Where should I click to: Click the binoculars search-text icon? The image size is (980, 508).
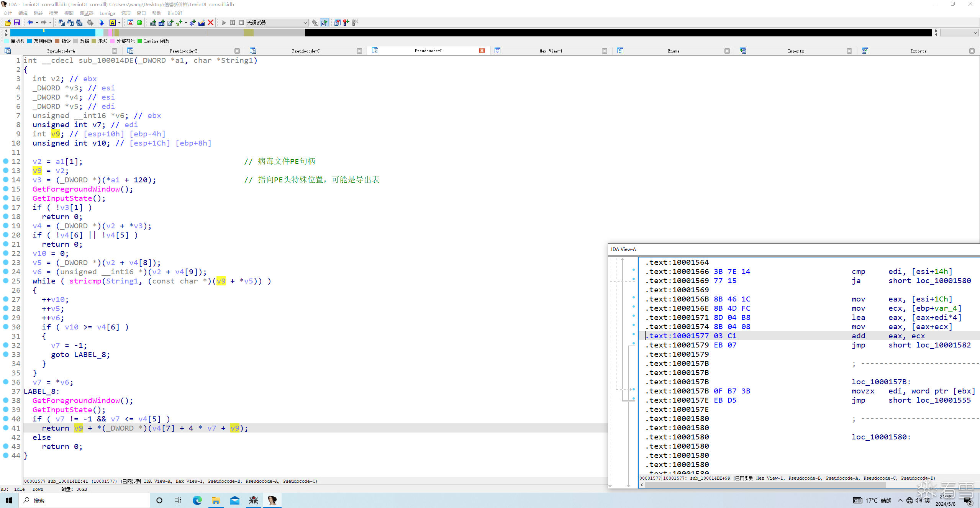click(x=70, y=23)
